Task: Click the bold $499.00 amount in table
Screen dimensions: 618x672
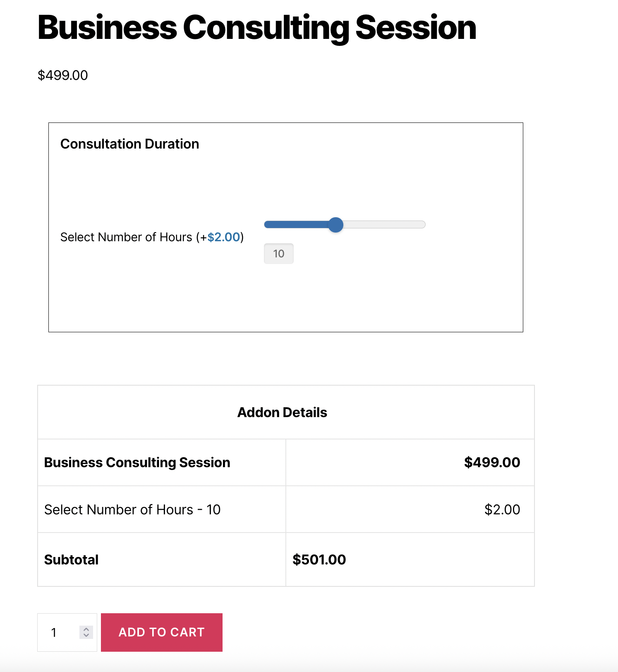Action: (x=492, y=463)
